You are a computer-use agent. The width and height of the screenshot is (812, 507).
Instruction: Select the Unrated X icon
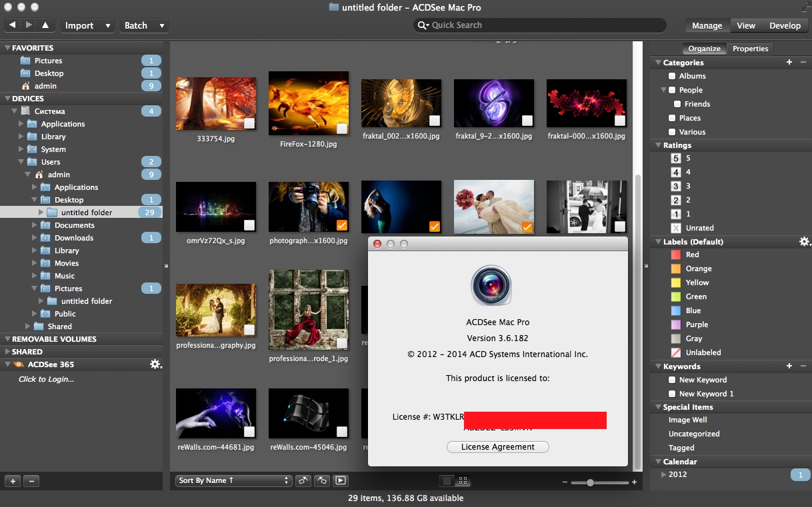[675, 227]
